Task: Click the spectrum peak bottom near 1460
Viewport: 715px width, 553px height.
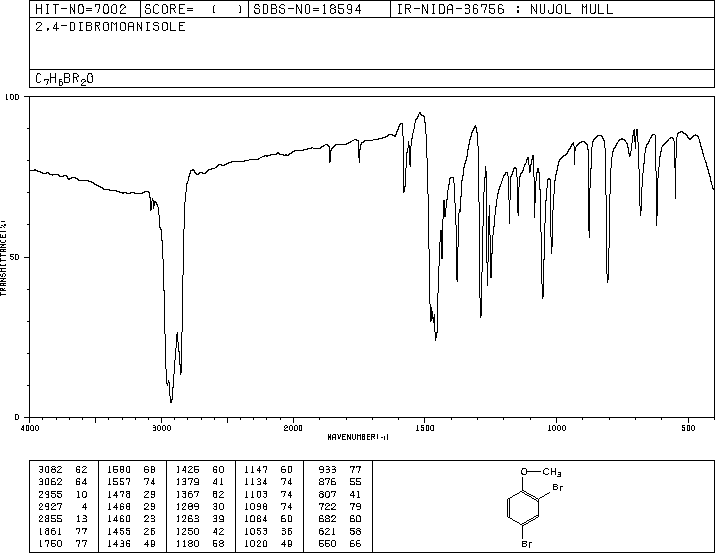Action: [x=436, y=339]
